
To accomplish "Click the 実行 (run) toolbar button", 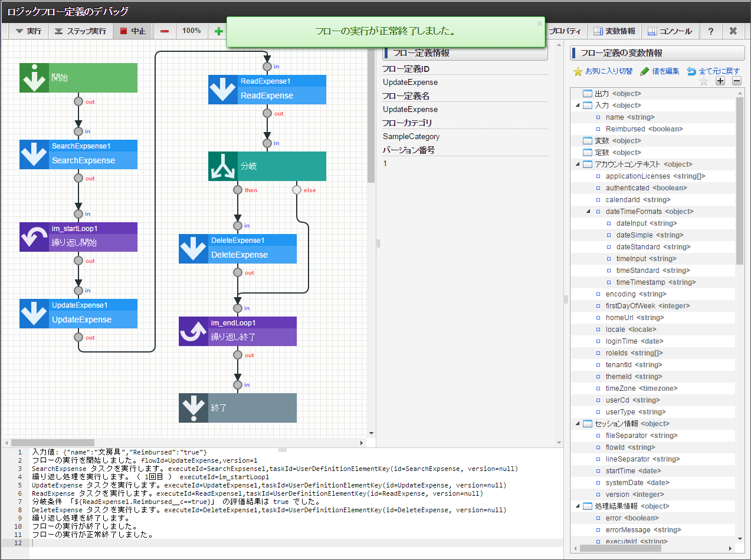I will click(x=28, y=31).
